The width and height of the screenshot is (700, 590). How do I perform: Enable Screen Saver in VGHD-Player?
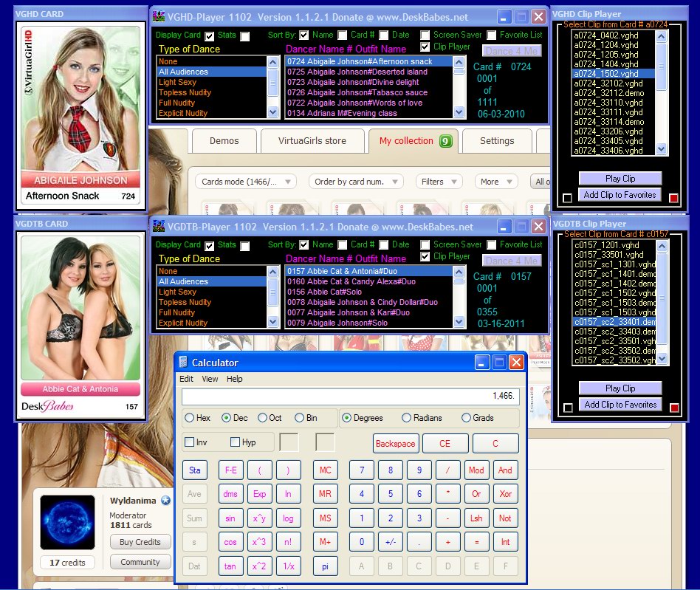point(425,35)
